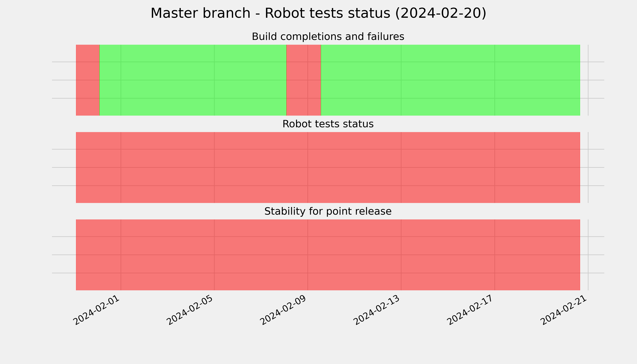This screenshot has height=364, width=637.
Task: Click the green build region between 02-01 and 02-05
Action: (167, 80)
